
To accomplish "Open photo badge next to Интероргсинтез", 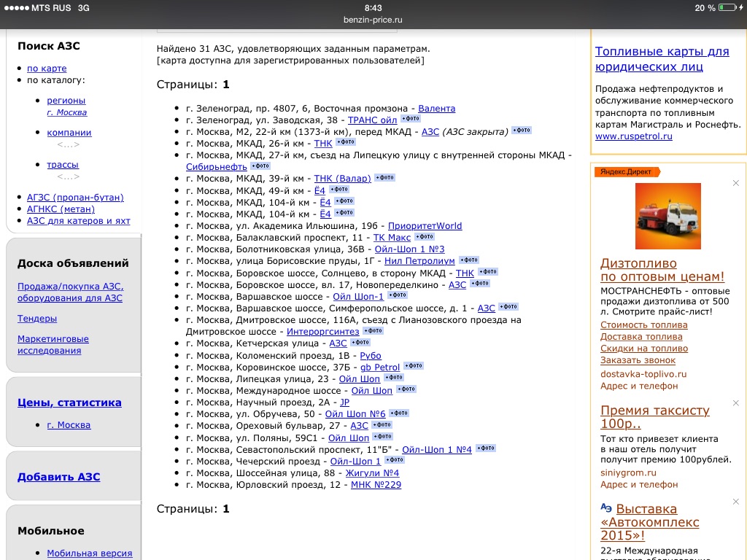I will click(x=373, y=330).
